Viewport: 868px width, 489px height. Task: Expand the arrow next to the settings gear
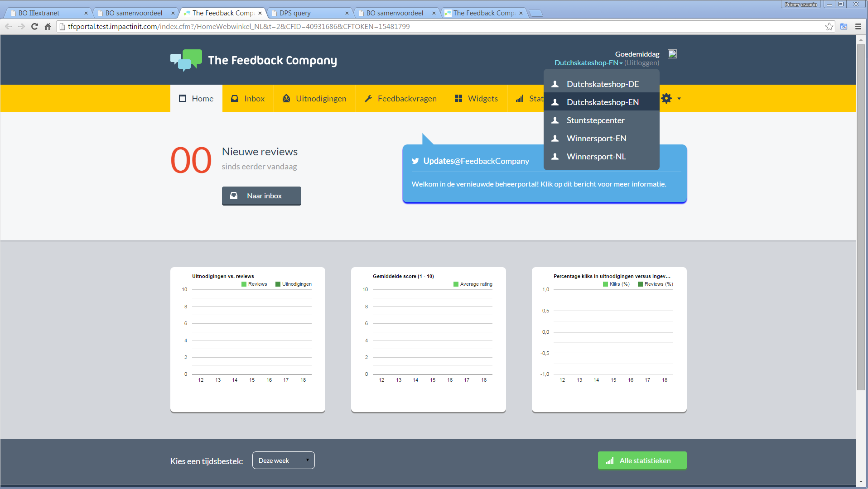tap(679, 98)
